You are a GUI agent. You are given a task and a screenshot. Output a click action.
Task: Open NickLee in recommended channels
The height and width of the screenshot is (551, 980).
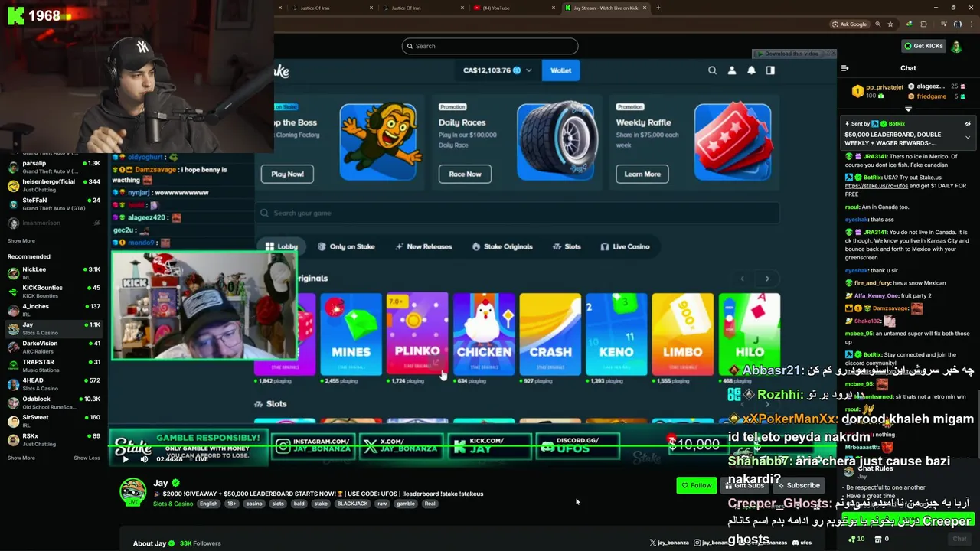point(54,273)
